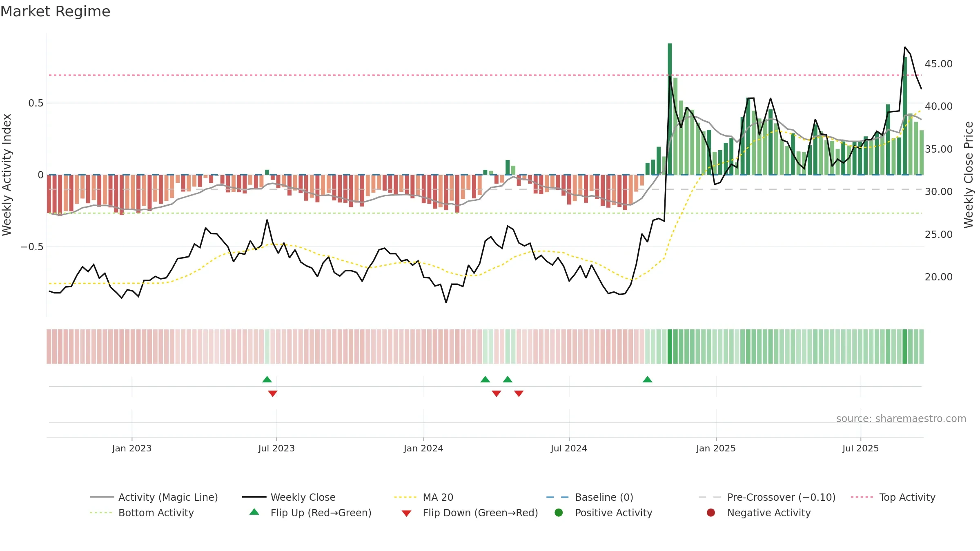Click the Jan 2024 x-axis label
The height and width of the screenshot is (551, 980).
[x=423, y=449]
